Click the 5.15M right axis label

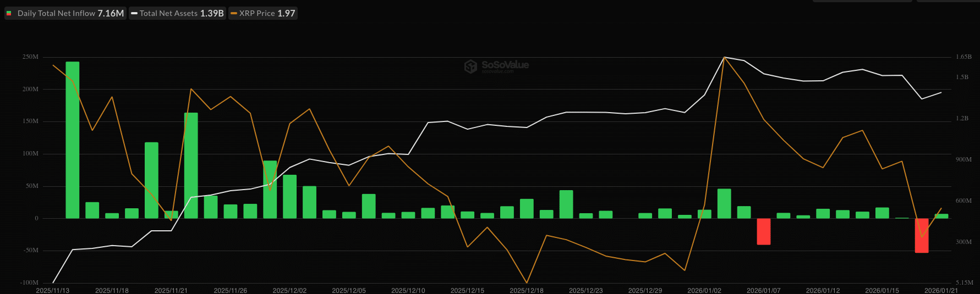(x=964, y=282)
